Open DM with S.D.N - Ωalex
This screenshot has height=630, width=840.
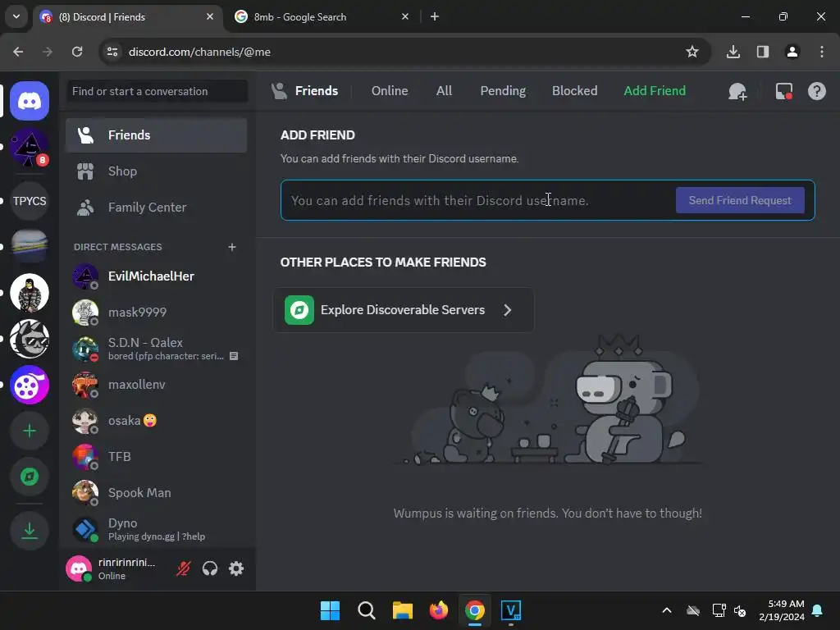[156, 349]
